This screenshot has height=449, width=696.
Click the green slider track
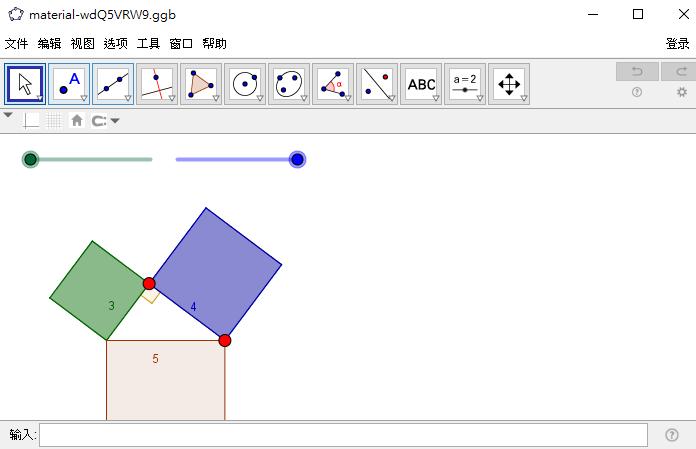pyautogui.click(x=91, y=159)
